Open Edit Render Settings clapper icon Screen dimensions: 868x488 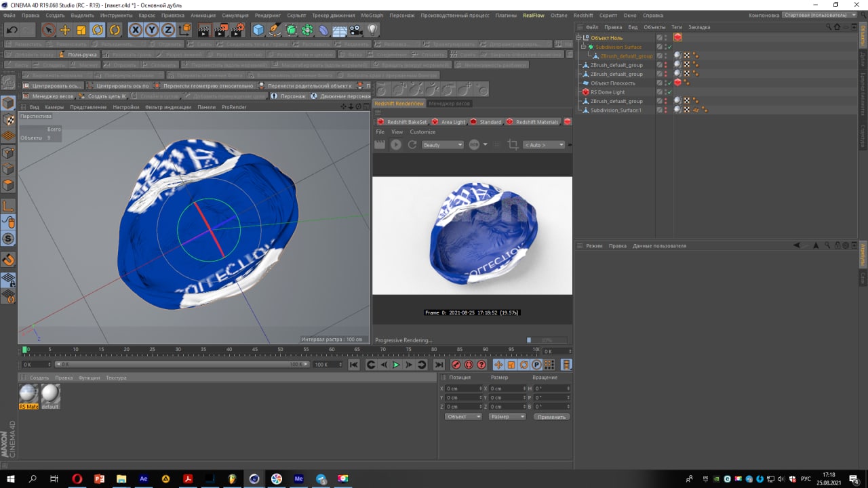pos(237,30)
